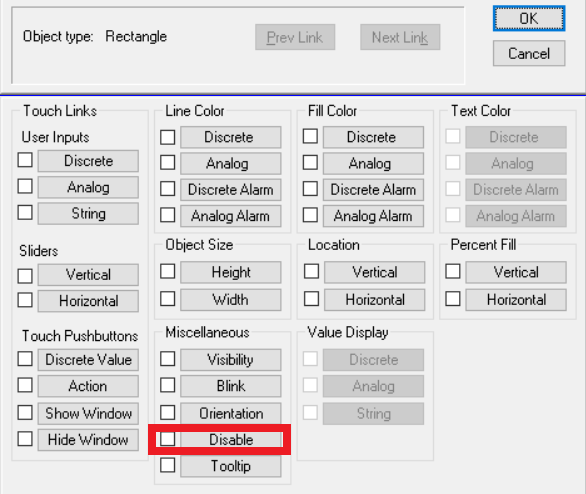Enable the Sliders Vertical checkbox
586x494 pixels.
[x=25, y=276]
